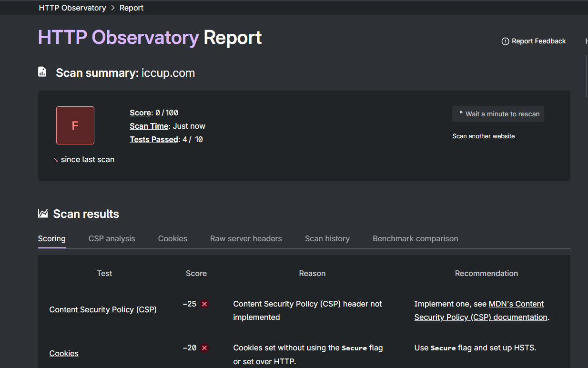Click the Recommendation column header
This screenshot has height=368, width=588.
point(487,274)
